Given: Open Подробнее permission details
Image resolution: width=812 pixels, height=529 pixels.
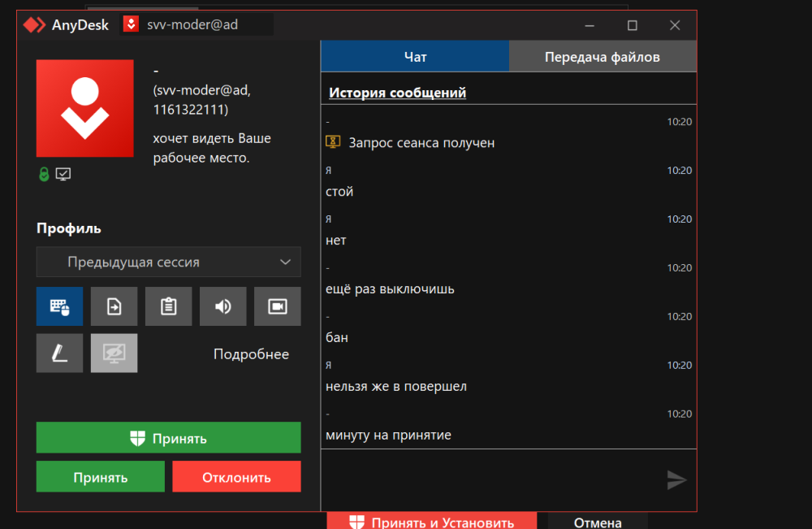Looking at the screenshot, I should pos(251,353).
